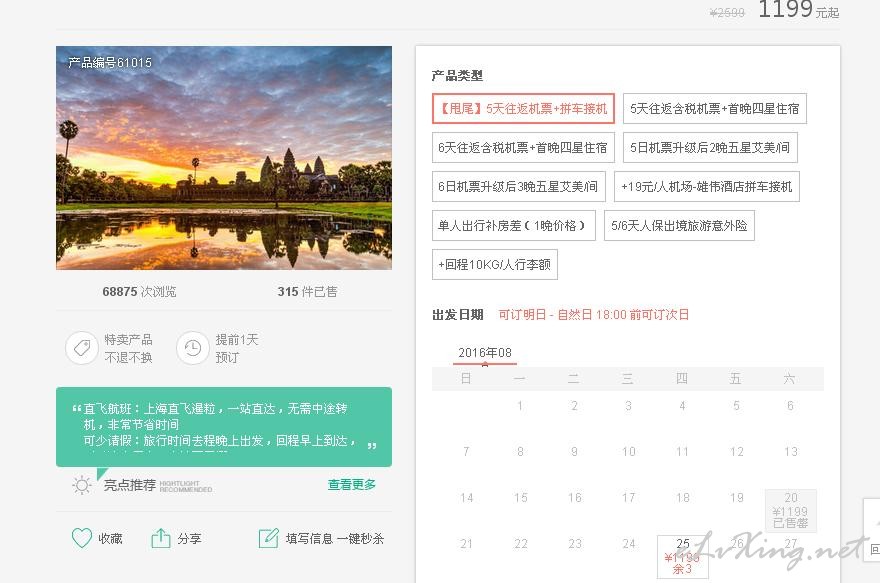Click sold-out date 20 cell

point(791,510)
